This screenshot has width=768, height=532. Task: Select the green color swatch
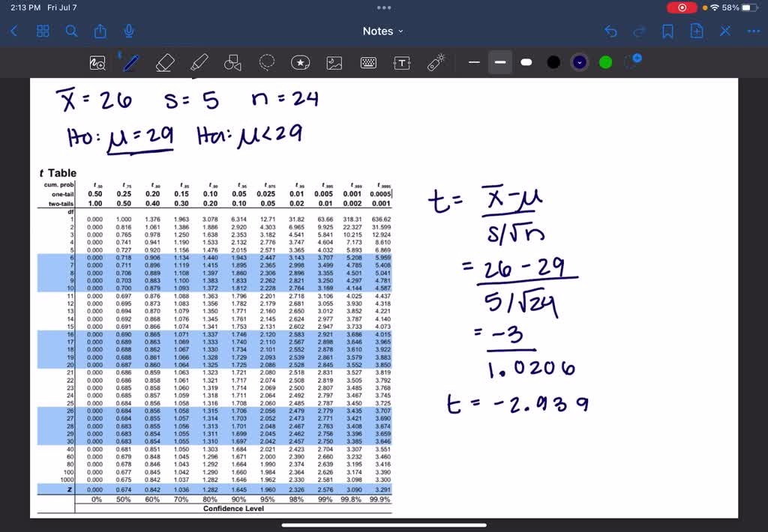tap(604, 63)
